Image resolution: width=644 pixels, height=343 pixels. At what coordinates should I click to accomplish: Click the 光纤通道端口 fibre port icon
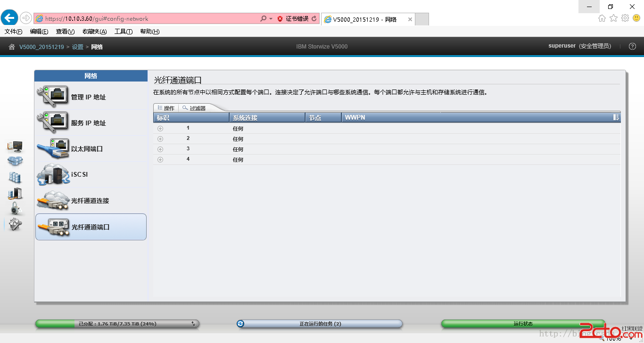point(53,227)
